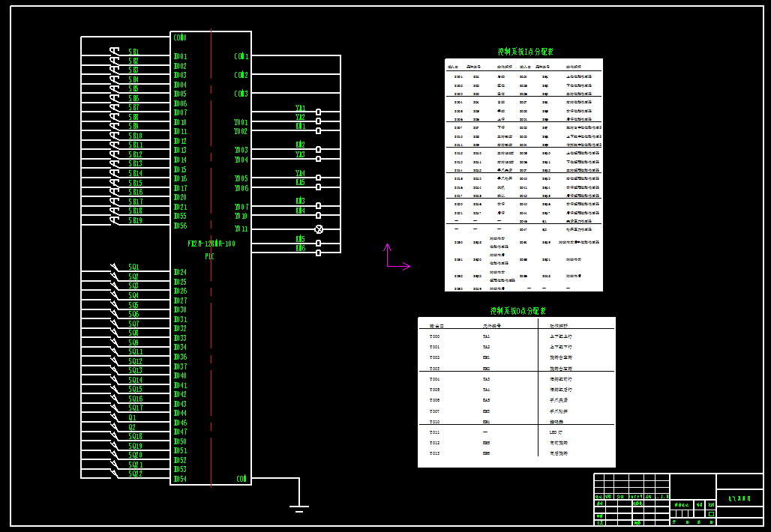Click the "SB16" pushbutton label
The height and width of the screenshot is (532, 771).
coord(136,192)
